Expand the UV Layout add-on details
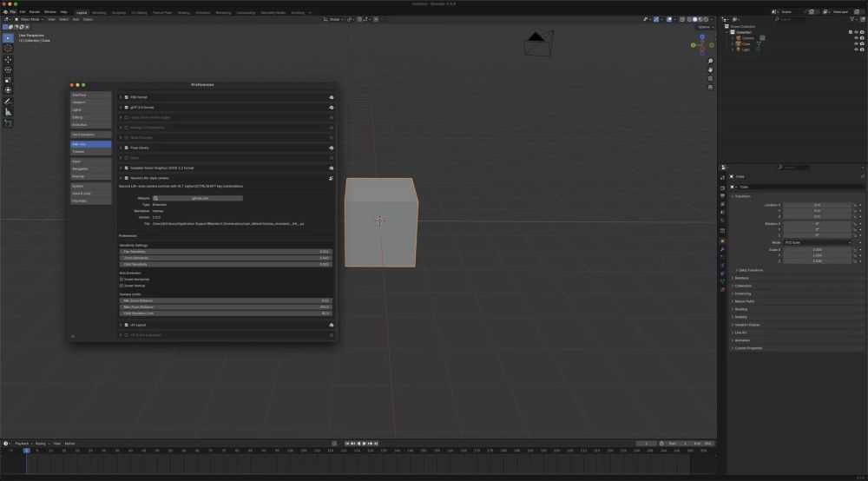The image size is (868, 481). [121, 325]
